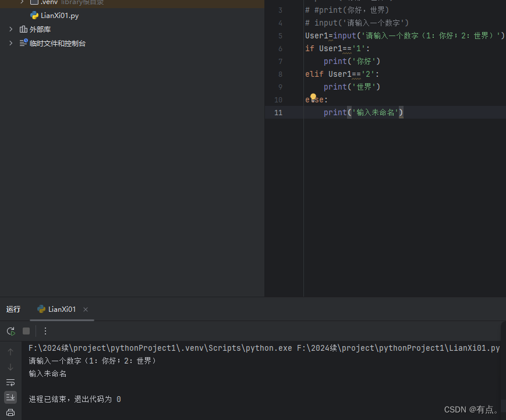Image resolution: width=506 pixels, height=420 pixels.
Task: Close the LianXi01 run tab
Action: click(x=85, y=310)
